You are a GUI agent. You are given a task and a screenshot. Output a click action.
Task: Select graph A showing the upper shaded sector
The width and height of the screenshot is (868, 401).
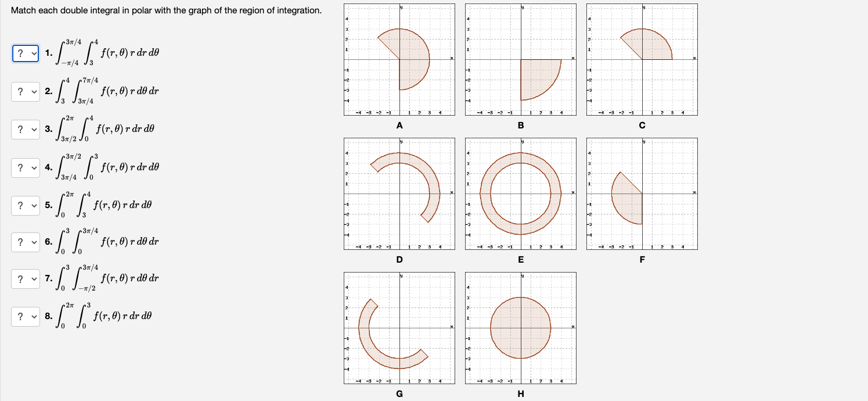[x=399, y=58]
